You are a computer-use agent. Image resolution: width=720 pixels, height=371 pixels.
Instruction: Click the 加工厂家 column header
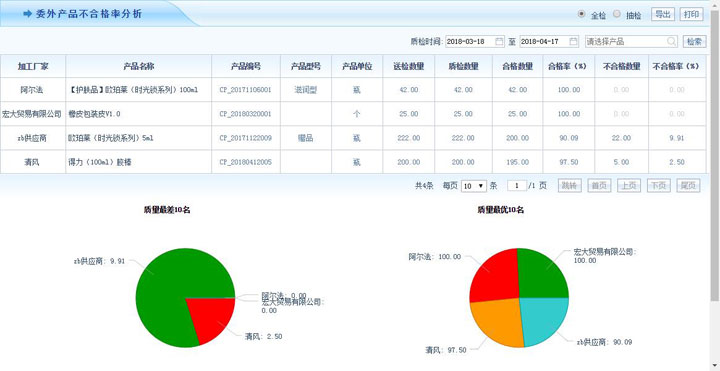click(x=33, y=66)
